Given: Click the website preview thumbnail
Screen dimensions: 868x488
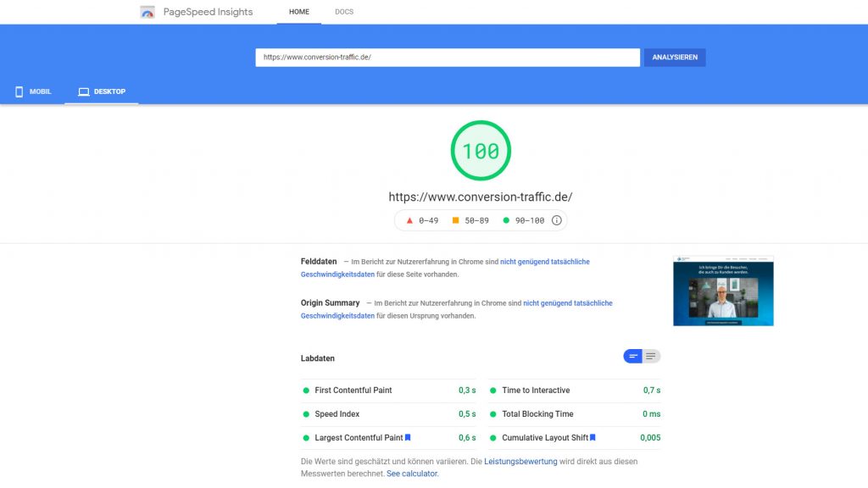Looking at the screenshot, I should point(723,291).
